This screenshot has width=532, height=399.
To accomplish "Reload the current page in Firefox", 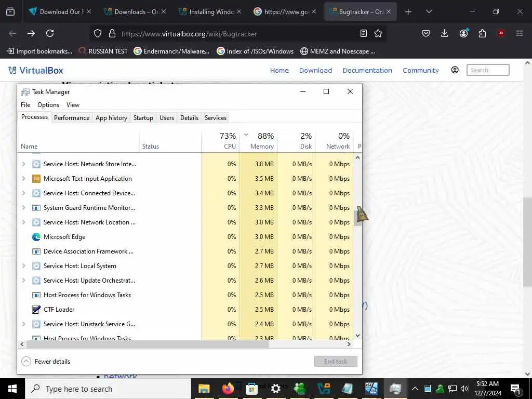I will pyautogui.click(x=50, y=33).
